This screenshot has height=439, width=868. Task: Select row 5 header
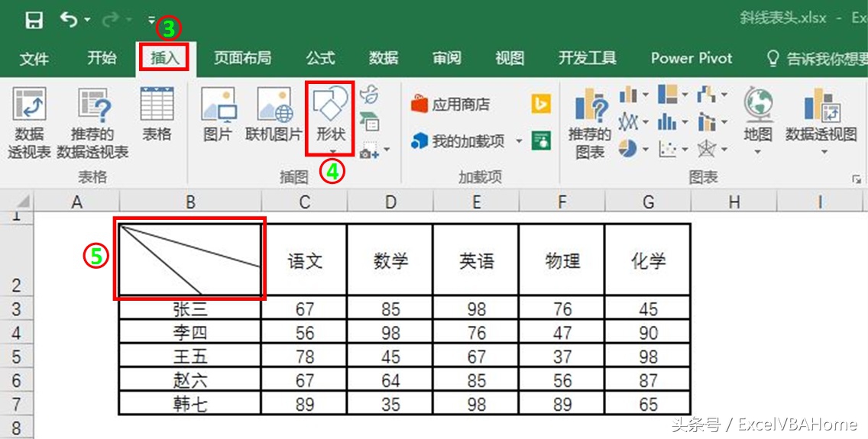[x=16, y=356]
